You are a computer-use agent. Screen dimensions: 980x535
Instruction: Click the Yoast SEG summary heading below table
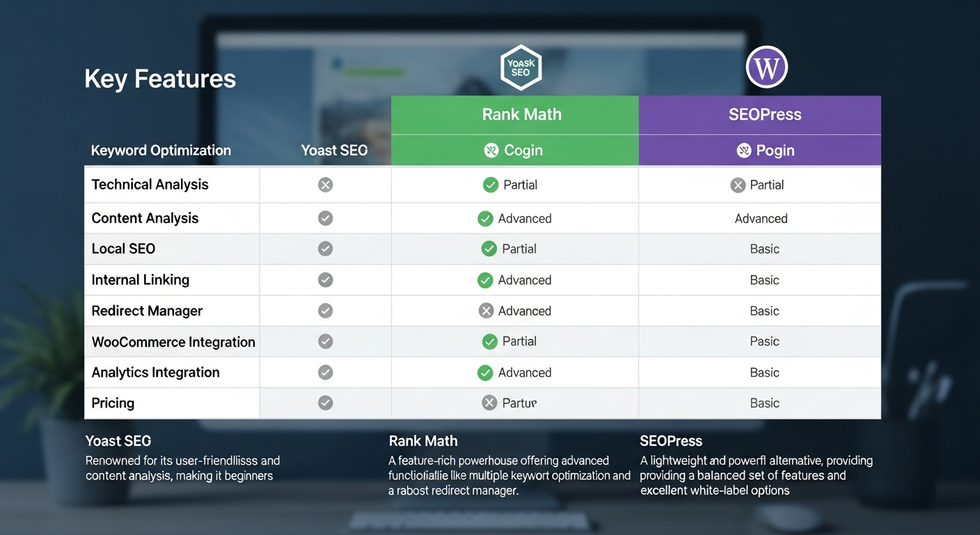point(118,441)
